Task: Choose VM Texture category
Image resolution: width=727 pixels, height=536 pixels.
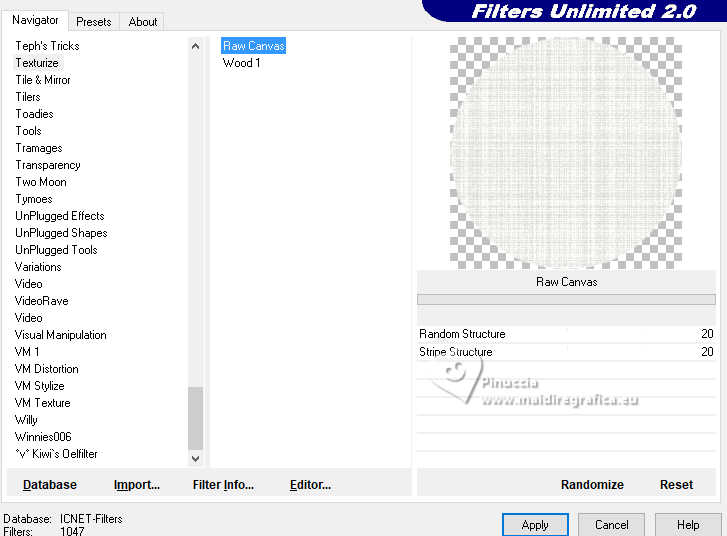Action: click(42, 403)
